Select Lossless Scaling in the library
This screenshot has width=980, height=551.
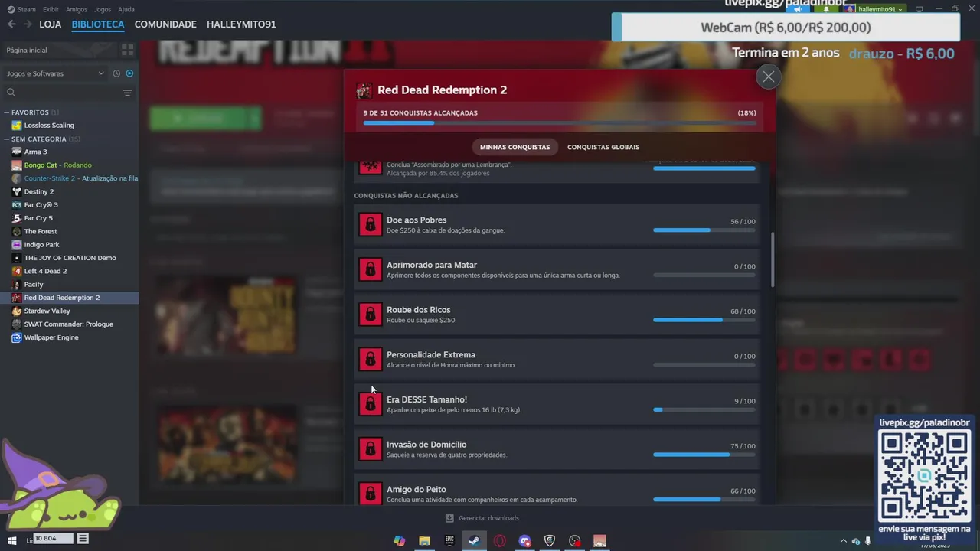[x=49, y=126]
